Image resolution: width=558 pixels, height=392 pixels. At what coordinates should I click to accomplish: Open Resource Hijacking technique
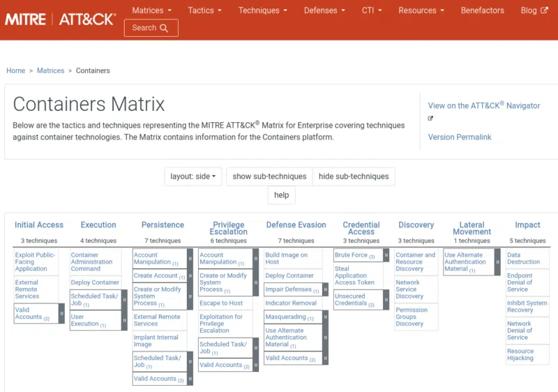pos(520,354)
